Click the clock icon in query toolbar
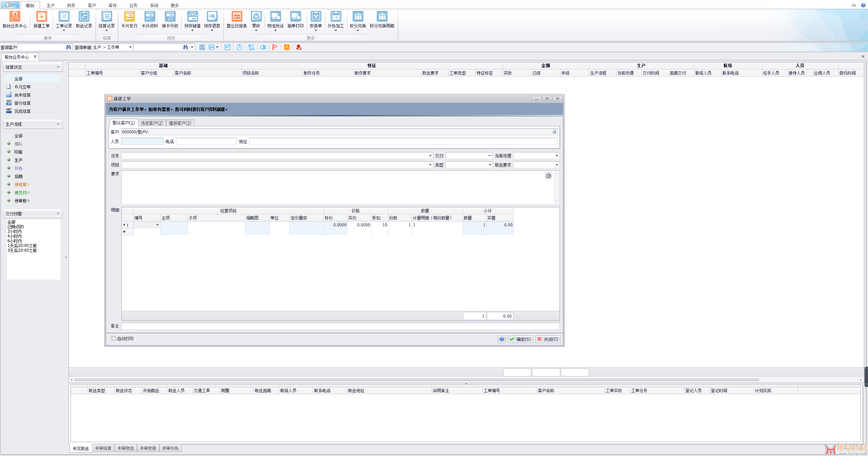 click(239, 47)
